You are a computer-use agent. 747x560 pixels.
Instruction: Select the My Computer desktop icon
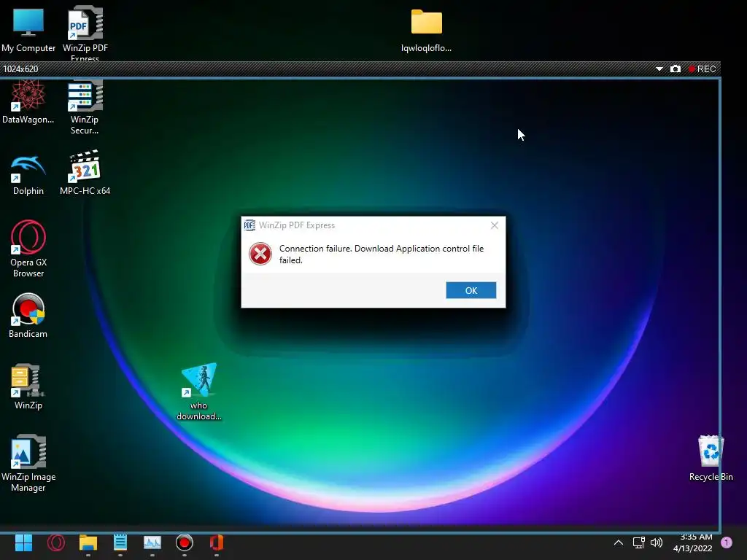coord(28,29)
